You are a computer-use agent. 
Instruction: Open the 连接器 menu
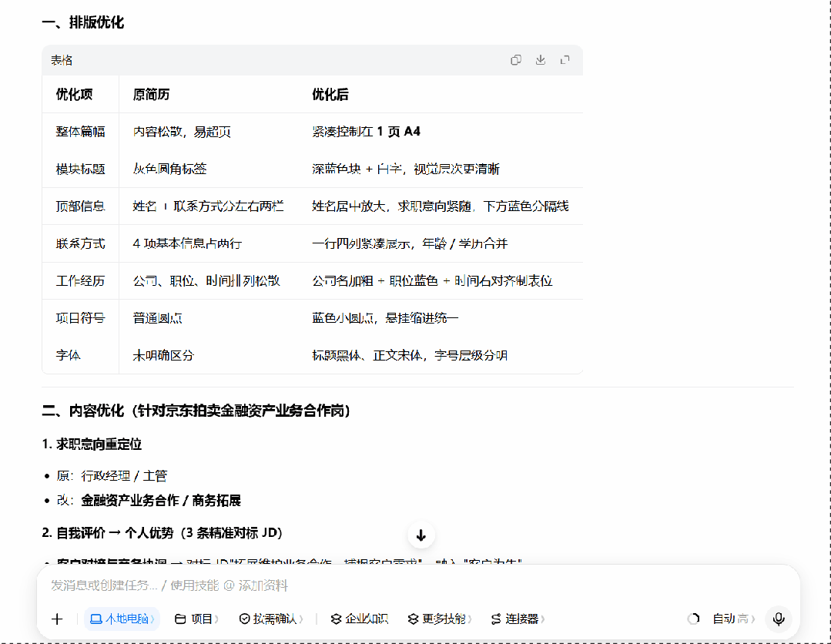(518, 619)
